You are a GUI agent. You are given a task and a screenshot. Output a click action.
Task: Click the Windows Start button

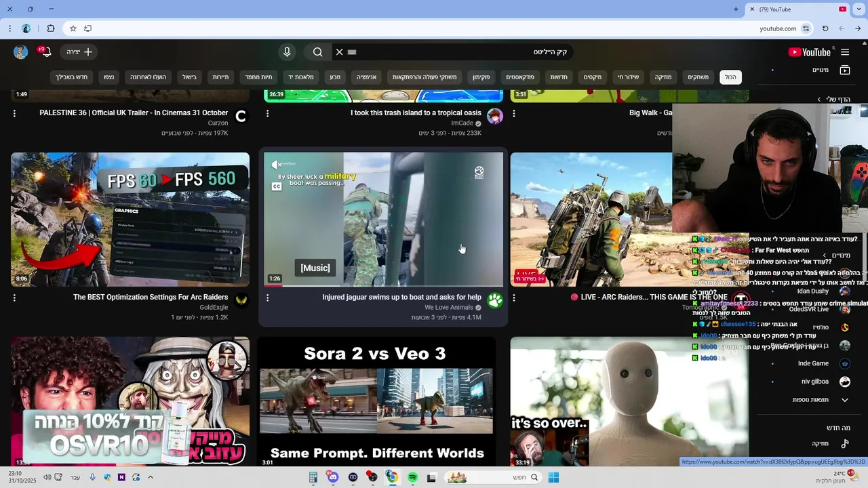553,478
